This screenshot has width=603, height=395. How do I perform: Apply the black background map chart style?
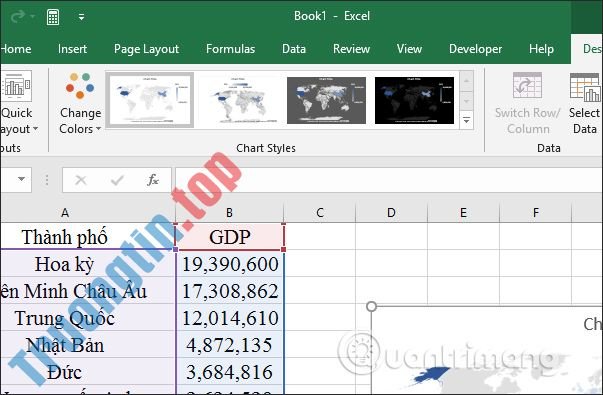pos(415,100)
